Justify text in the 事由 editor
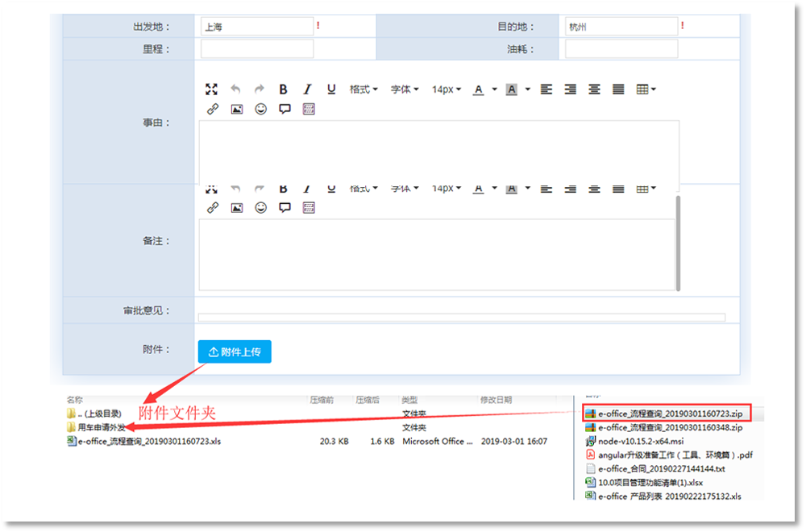This screenshot has height=532, width=806. pyautogui.click(x=618, y=89)
